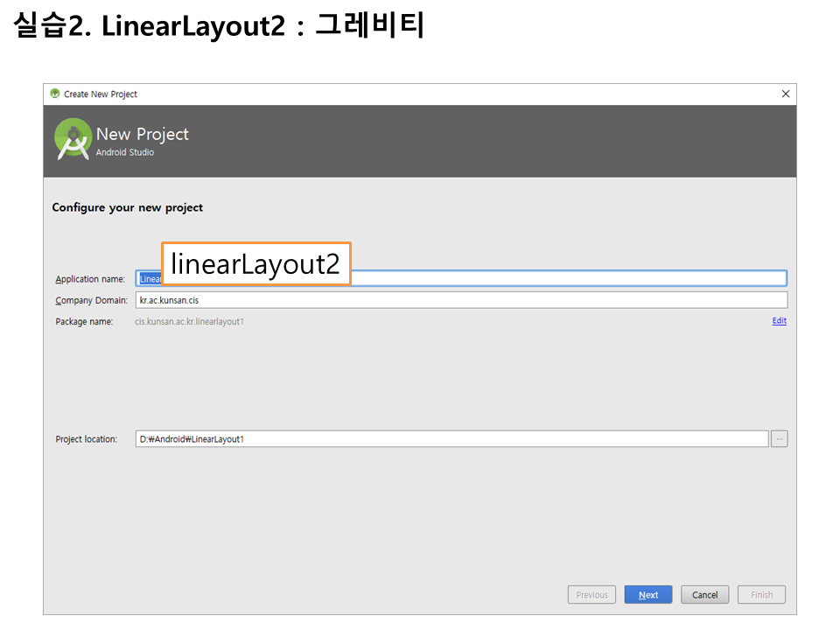Click the Create New Project title bar text
The height and width of the screenshot is (630, 840).
click(x=100, y=94)
